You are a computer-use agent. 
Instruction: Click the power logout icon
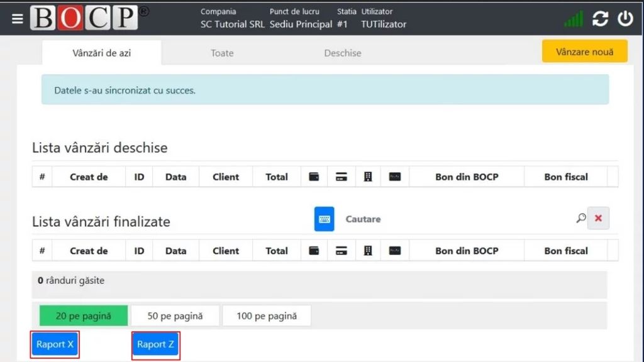(625, 19)
